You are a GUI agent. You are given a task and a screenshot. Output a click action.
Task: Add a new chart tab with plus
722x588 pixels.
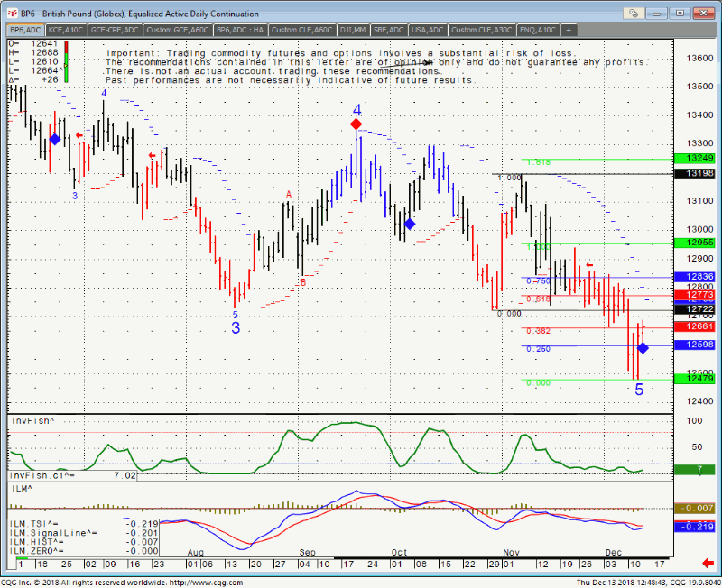(569, 30)
